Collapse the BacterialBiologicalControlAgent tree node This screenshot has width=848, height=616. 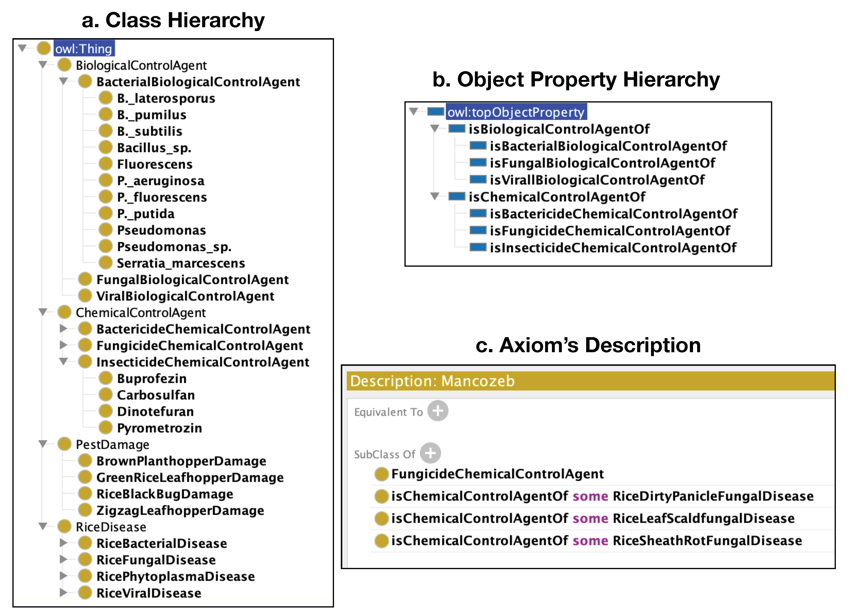coord(64,81)
